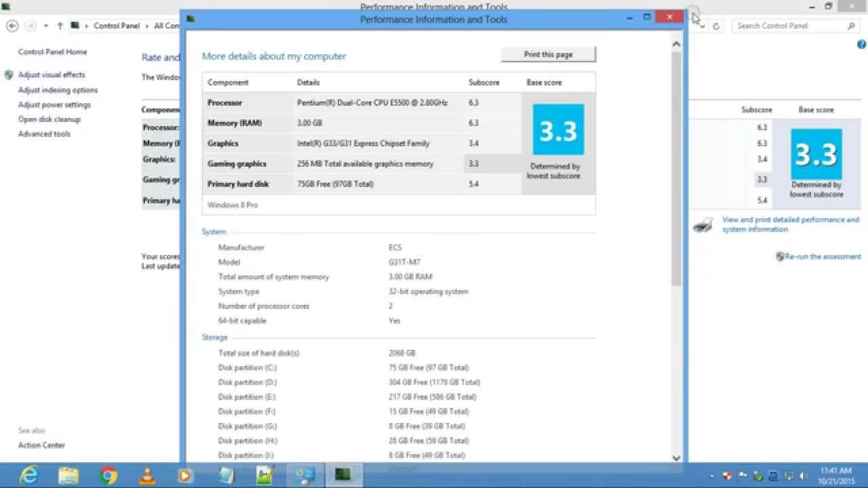868x488 pixels.
Task: Select the Gaming graphics row label
Action: pos(237,164)
